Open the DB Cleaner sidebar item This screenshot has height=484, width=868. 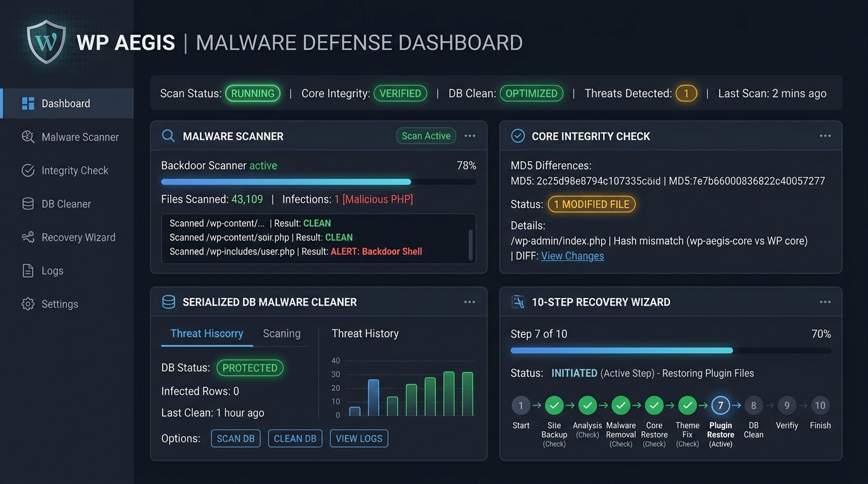point(67,204)
